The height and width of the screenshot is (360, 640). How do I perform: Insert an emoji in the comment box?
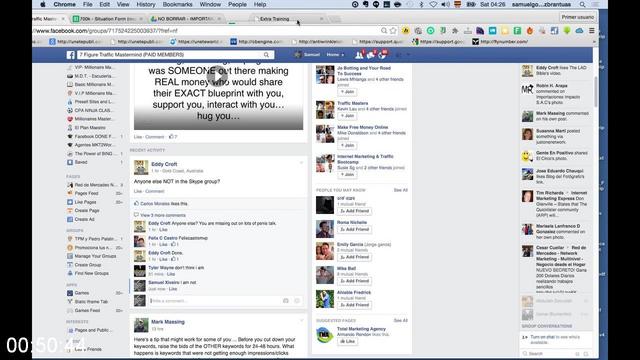pyautogui.click(x=297, y=301)
